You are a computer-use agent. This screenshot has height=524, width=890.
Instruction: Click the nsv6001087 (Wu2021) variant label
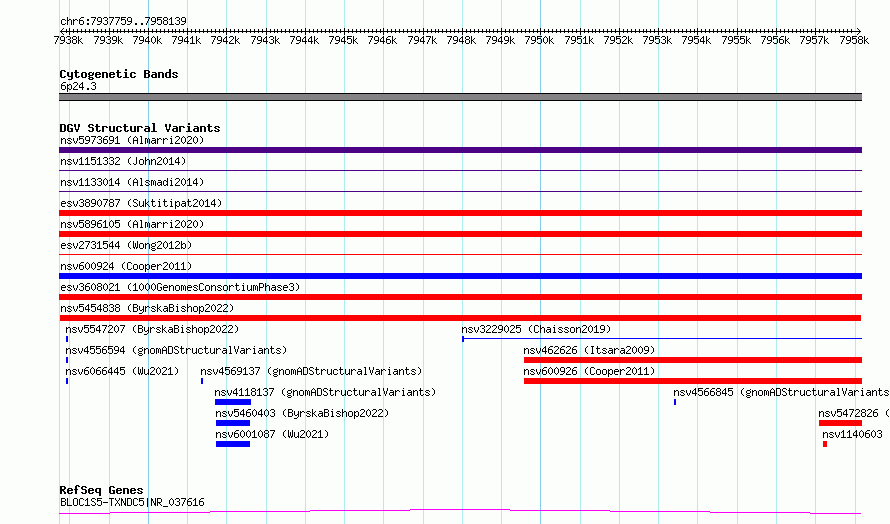[272, 434]
